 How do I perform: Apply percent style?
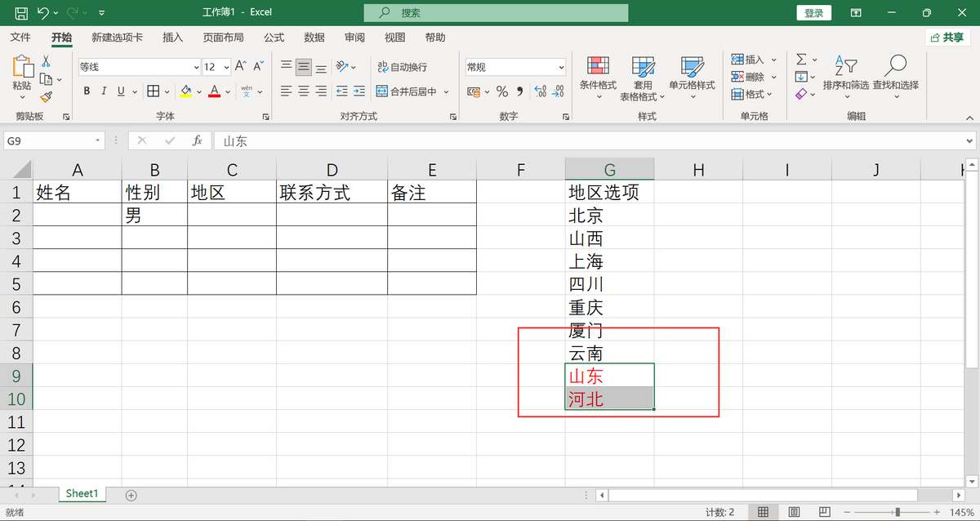click(x=502, y=91)
